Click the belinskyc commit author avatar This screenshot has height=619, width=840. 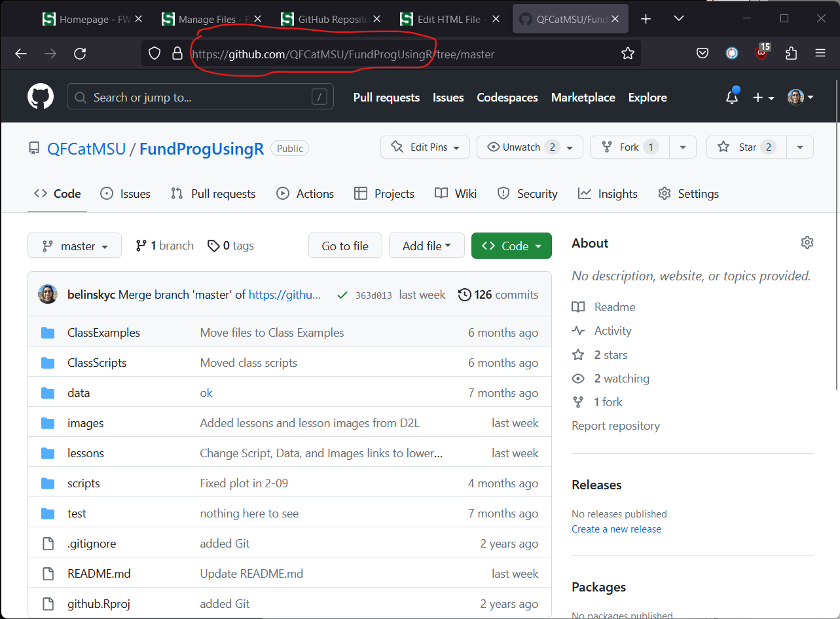pyautogui.click(x=48, y=294)
